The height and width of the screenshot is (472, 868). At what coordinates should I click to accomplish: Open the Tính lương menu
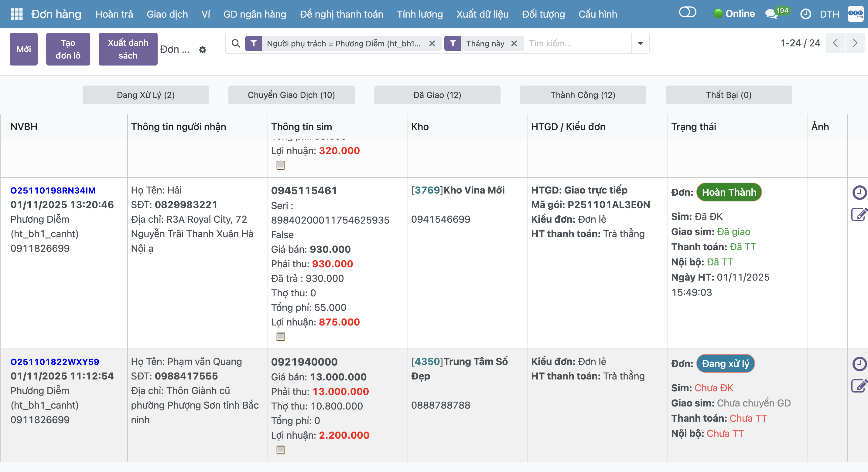(x=419, y=14)
